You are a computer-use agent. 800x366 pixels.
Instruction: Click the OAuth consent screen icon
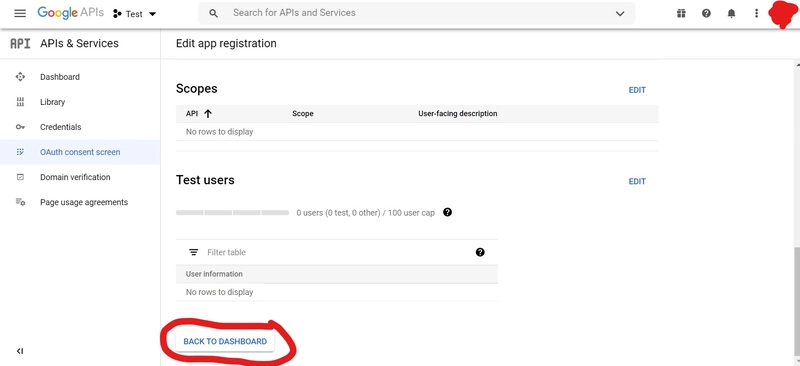[20, 152]
